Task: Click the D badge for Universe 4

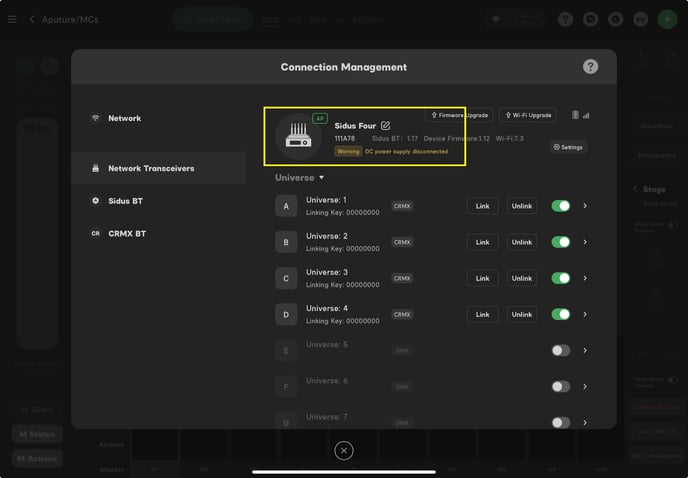Action: coord(286,314)
